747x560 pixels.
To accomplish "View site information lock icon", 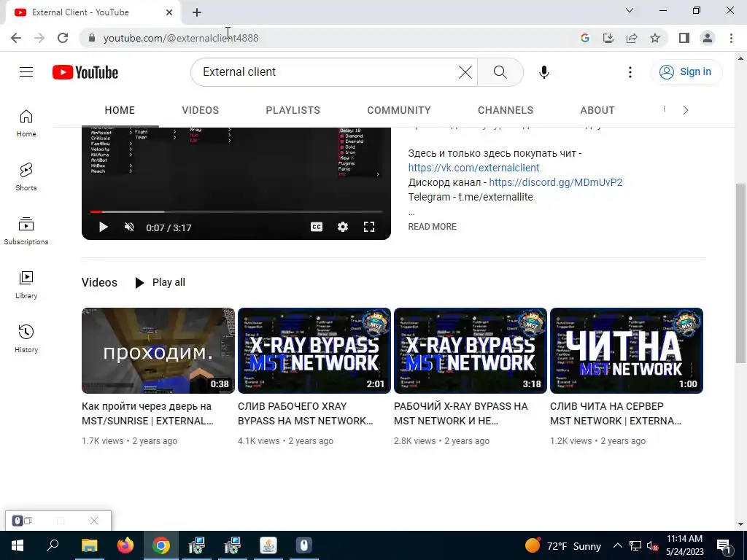I will (x=92, y=38).
